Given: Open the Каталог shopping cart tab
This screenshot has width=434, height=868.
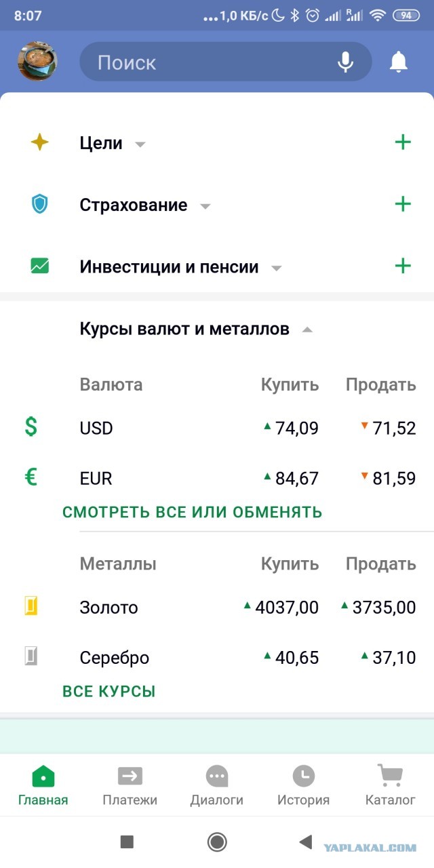Looking at the screenshot, I should pyautogui.click(x=390, y=785).
